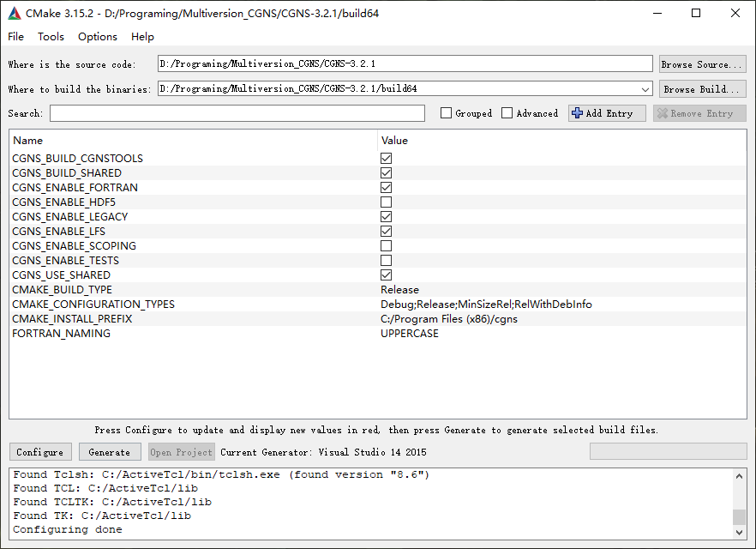
Task: Open the Options menu
Action: (98, 37)
